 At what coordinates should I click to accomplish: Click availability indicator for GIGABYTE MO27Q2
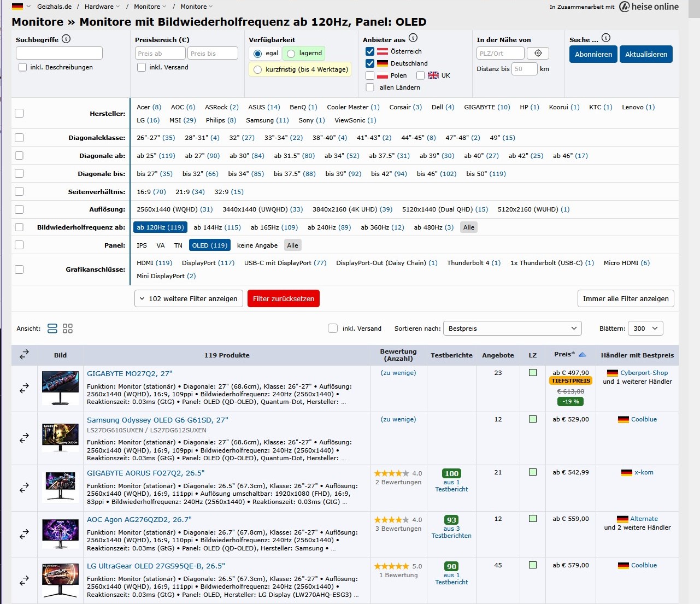coord(533,373)
